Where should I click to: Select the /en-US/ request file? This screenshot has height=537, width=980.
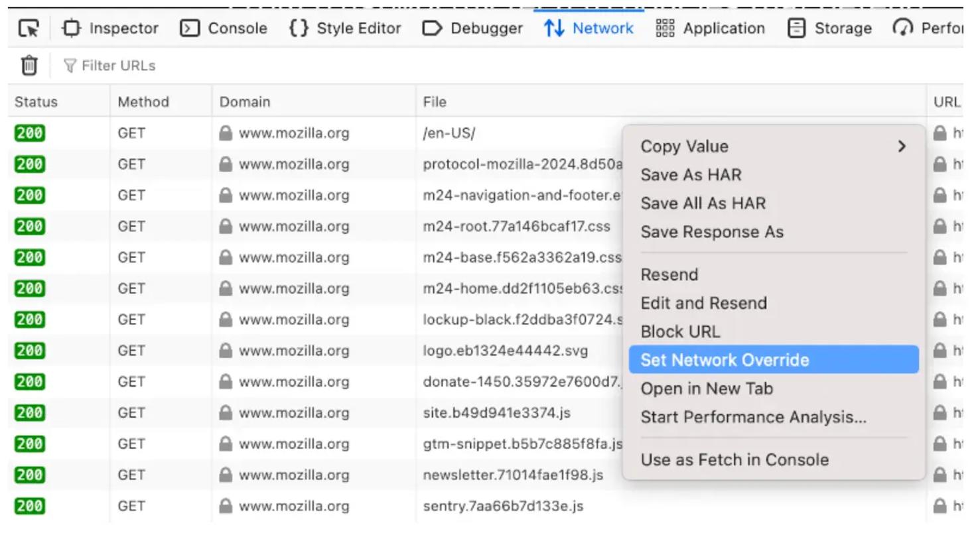[449, 133]
